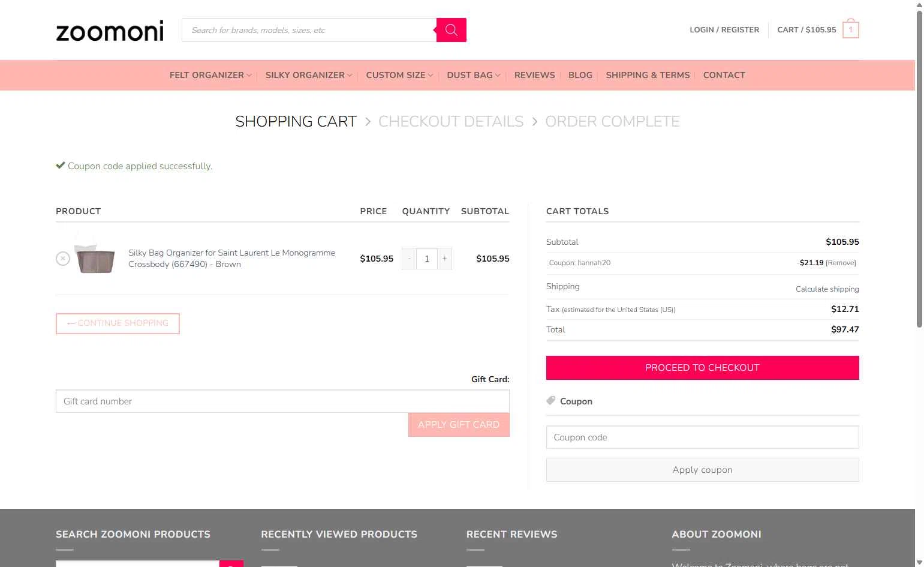Click the quantity field showing 1
This screenshot has height=567, width=924.
(x=427, y=259)
